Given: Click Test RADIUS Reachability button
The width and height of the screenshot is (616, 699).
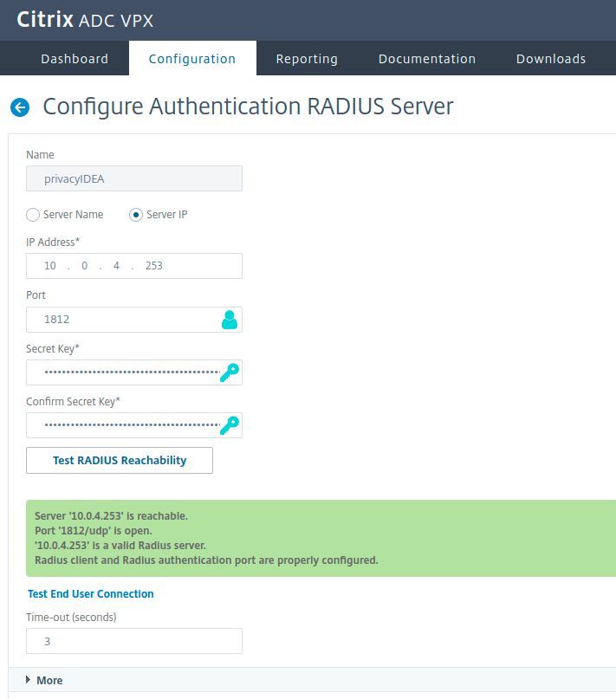Looking at the screenshot, I should (120, 461).
